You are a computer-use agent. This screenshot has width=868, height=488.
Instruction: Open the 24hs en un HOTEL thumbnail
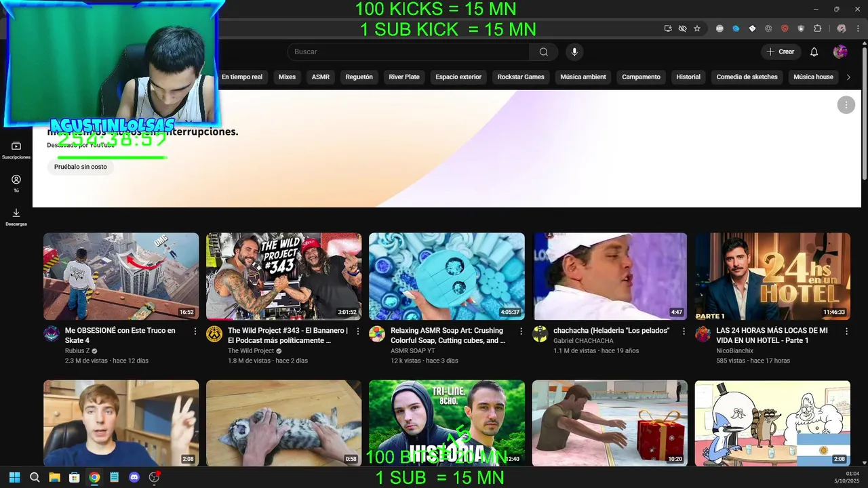(x=772, y=277)
